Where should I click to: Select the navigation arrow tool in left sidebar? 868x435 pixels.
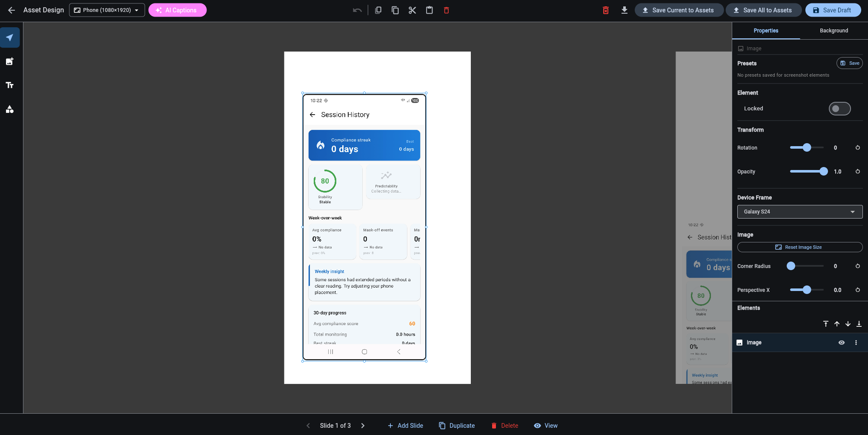pyautogui.click(x=10, y=37)
